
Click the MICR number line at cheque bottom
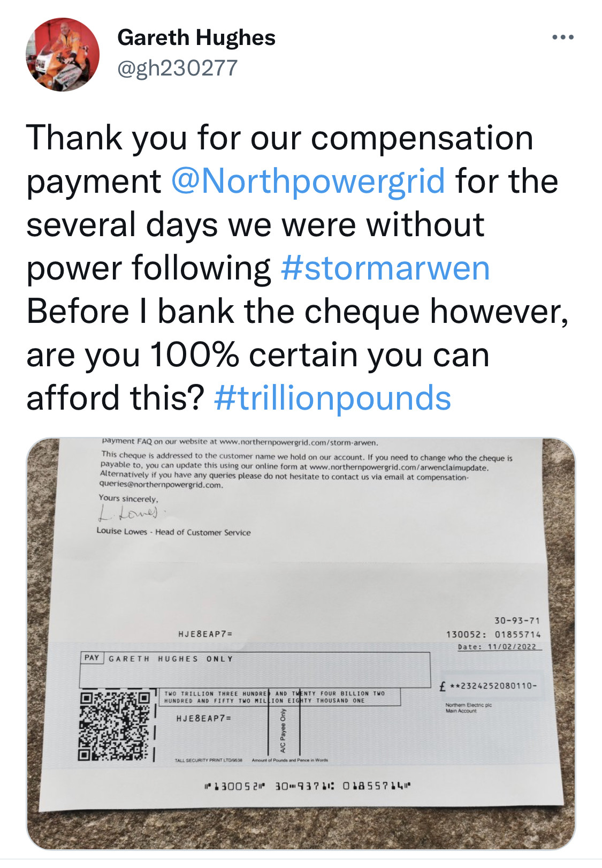308,786
